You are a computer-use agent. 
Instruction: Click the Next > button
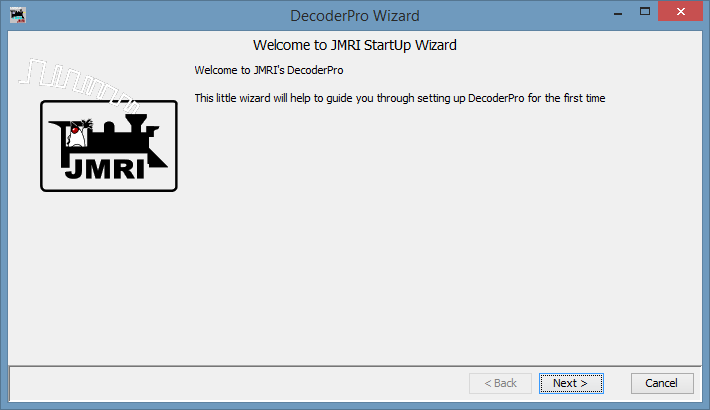(x=571, y=383)
